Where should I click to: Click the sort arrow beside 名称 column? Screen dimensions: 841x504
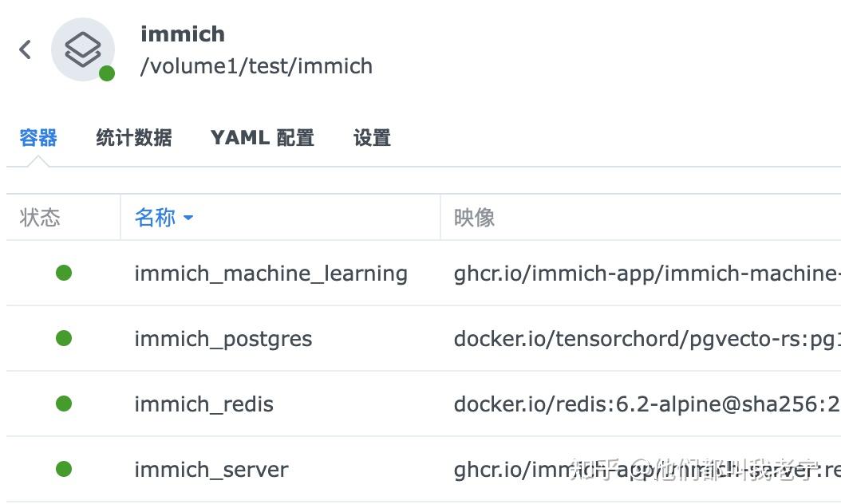click(x=188, y=218)
